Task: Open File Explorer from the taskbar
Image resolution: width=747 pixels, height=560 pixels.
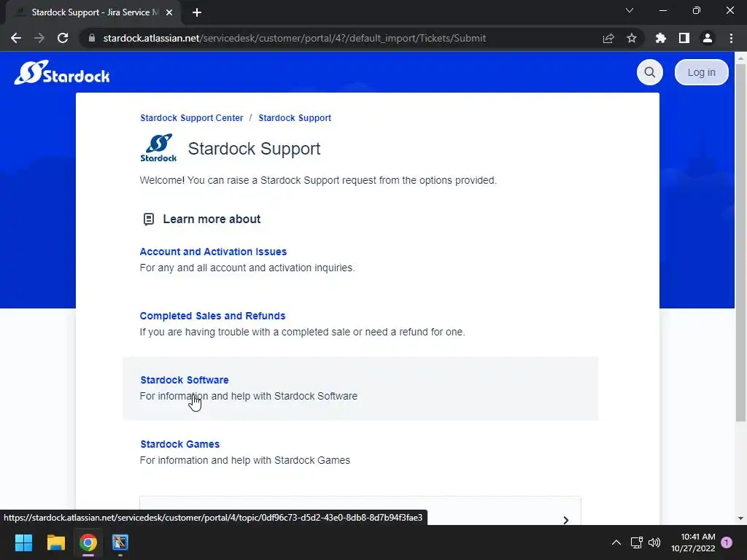Action: (55, 542)
